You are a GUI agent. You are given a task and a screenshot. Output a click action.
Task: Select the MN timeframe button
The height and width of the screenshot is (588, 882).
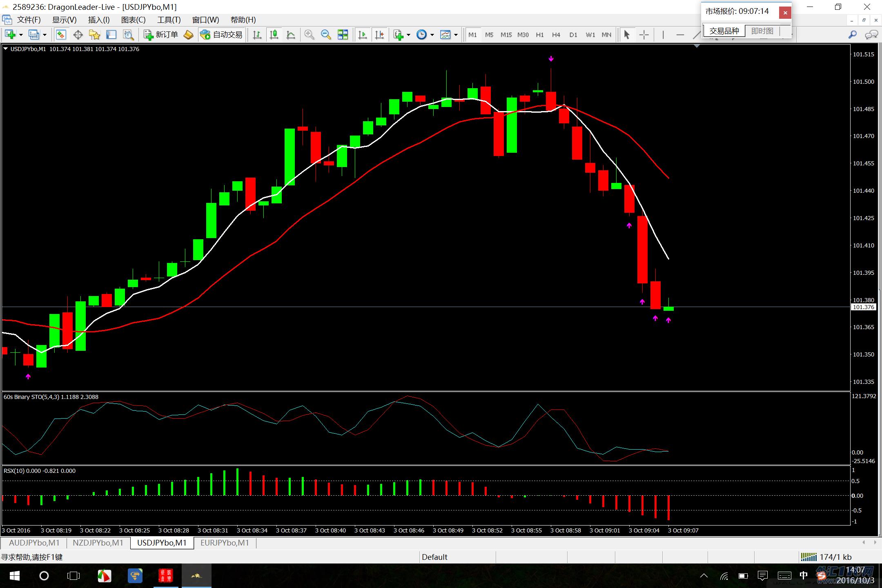[607, 35]
